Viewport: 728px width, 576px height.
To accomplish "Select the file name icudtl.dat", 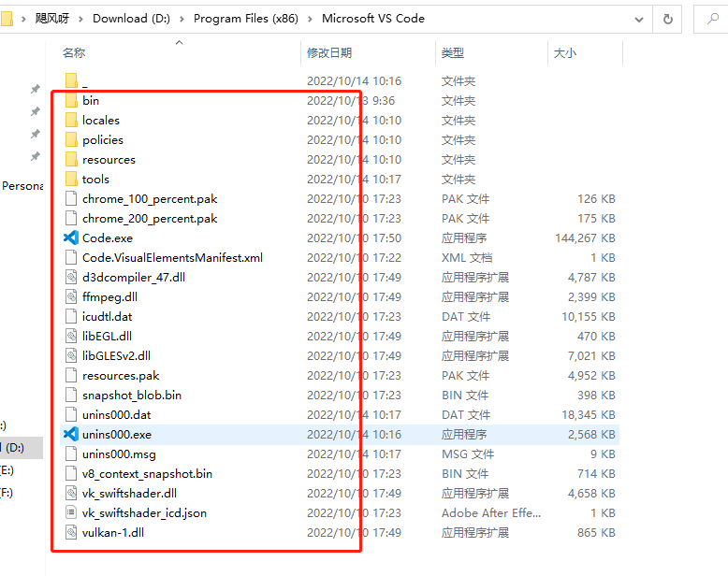I will coord(108,316).
